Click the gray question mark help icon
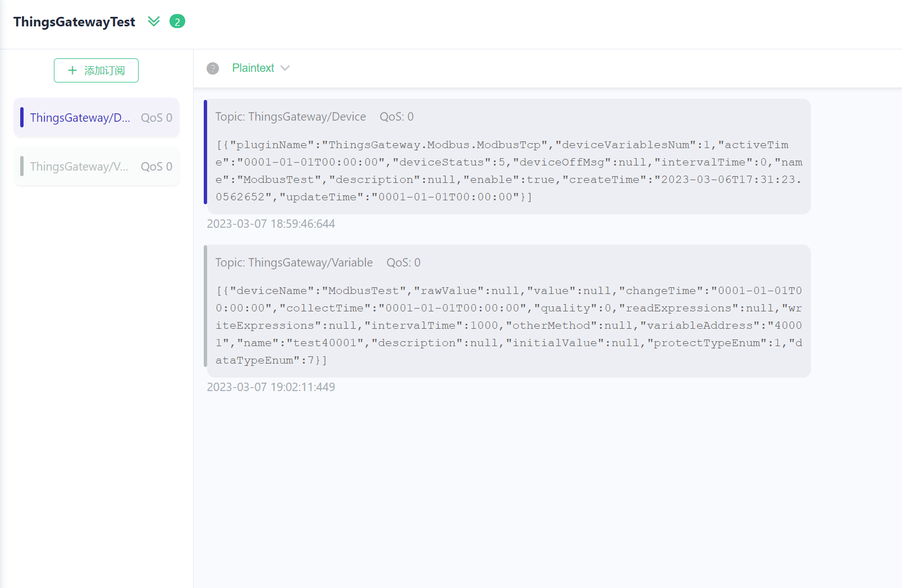 (213, 68)
